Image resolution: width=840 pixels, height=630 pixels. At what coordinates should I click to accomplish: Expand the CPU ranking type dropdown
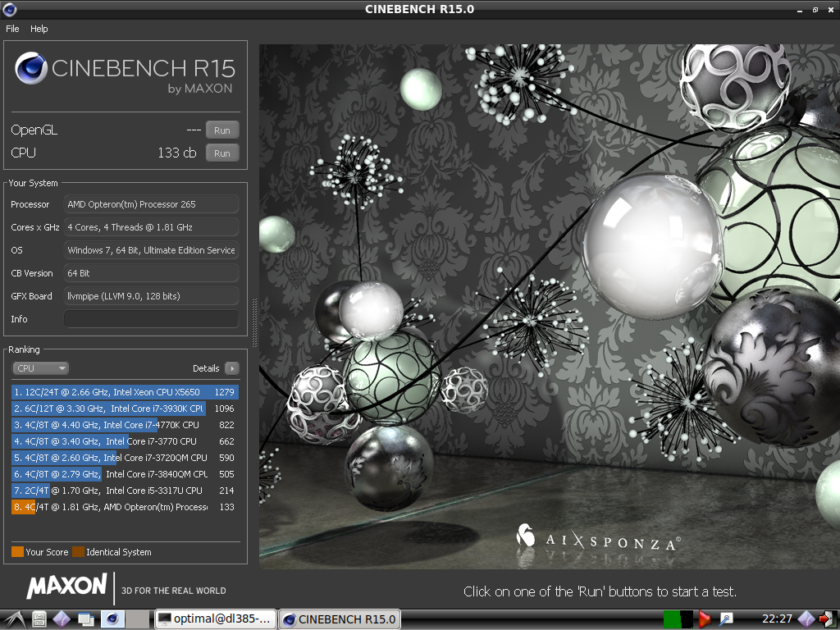click(40, 368)
